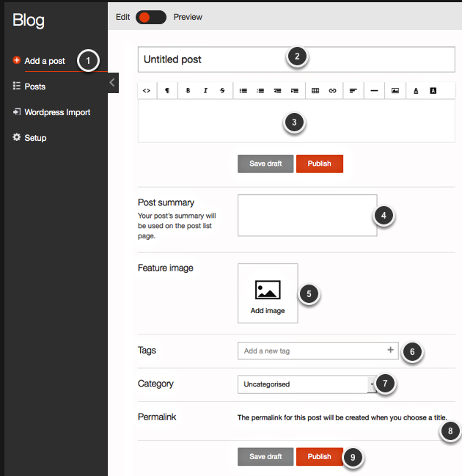The height and width of the screenshot is (476, 462).
Task: Collapse the Blog sidebar with the chevron
Action: coord(112,83)
